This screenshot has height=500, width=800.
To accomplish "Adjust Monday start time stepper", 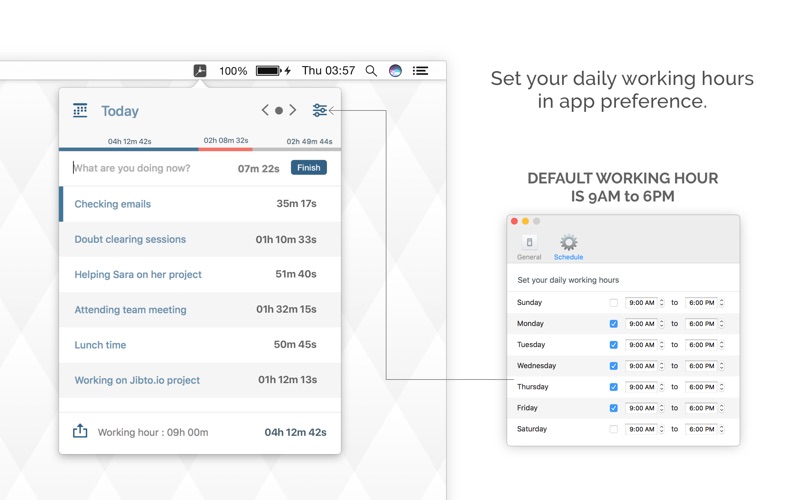I will tap(662, 323).
